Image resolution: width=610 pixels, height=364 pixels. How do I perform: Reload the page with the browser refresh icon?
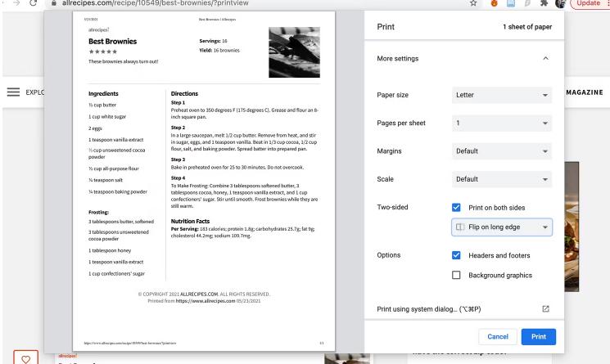click(x=33, y=2)
